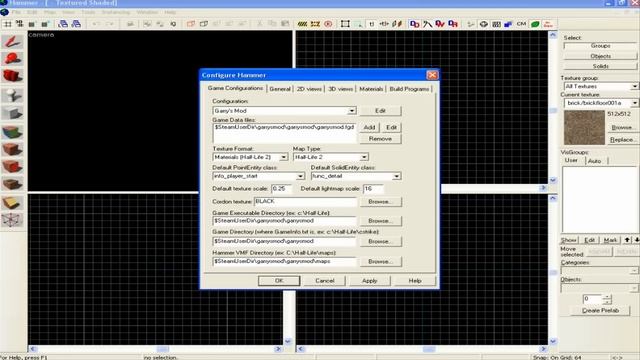
Task: Toggle the Solids selection mode
Action: coord(600,66)
